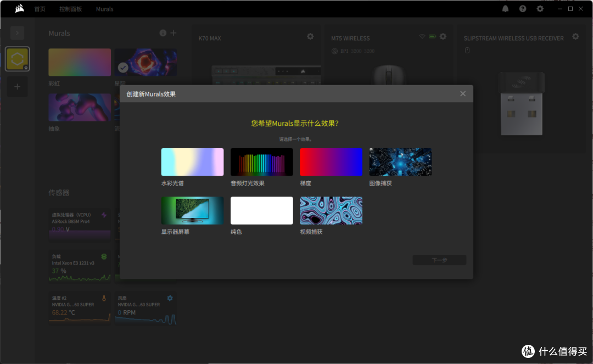Screen dimensions: 593x364
Task: Show Murals info icon
Action: [x=163, y=33]
